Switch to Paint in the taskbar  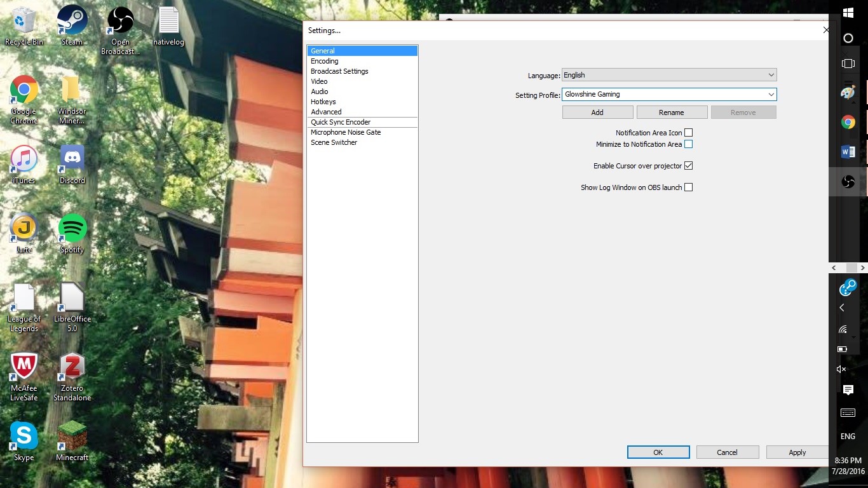(x=848, y=93)
